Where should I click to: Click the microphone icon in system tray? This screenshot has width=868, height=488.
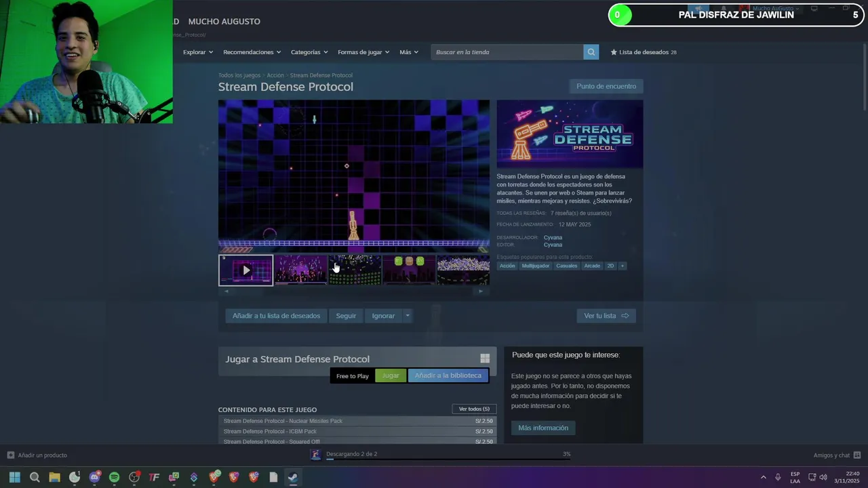pos(778,477)
